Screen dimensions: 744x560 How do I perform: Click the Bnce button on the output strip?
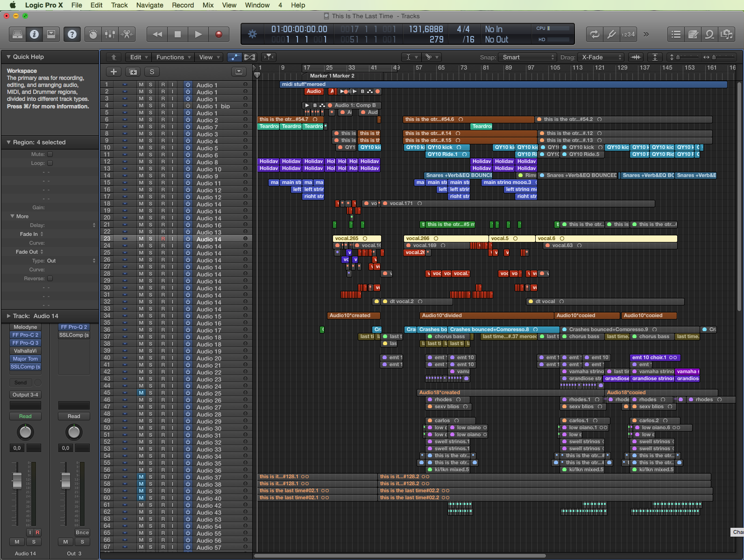82,532
